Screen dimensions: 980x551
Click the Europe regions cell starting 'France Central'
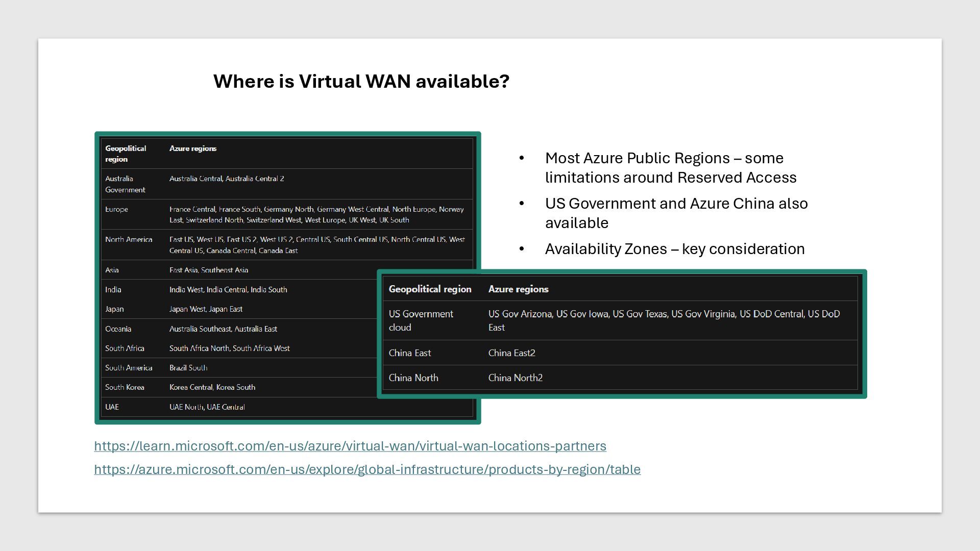tap(316, 214)
